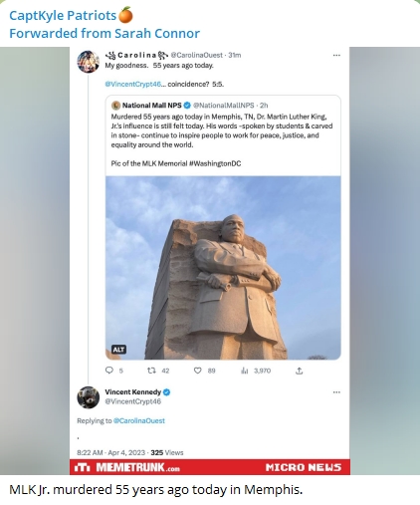The height and width of the screenshot is (505, 420).
Task: Click Vincent Kennedy's blue verified checkmark
Action: [x=166, y=392]
